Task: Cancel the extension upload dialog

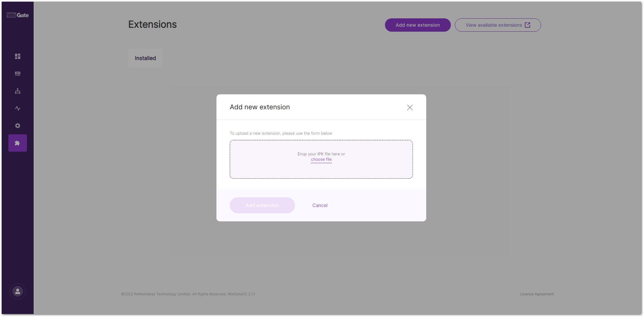Action: (320, 205)
